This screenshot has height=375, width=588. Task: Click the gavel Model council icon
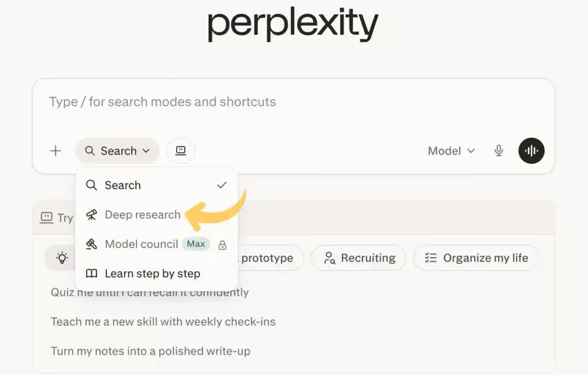pos(91,244)
